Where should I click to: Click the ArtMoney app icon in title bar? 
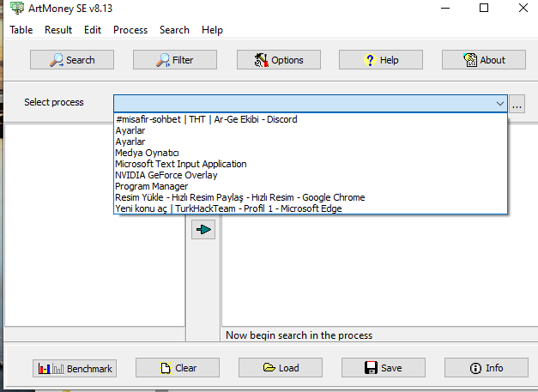pyautogui.click(x=17, y=8)
